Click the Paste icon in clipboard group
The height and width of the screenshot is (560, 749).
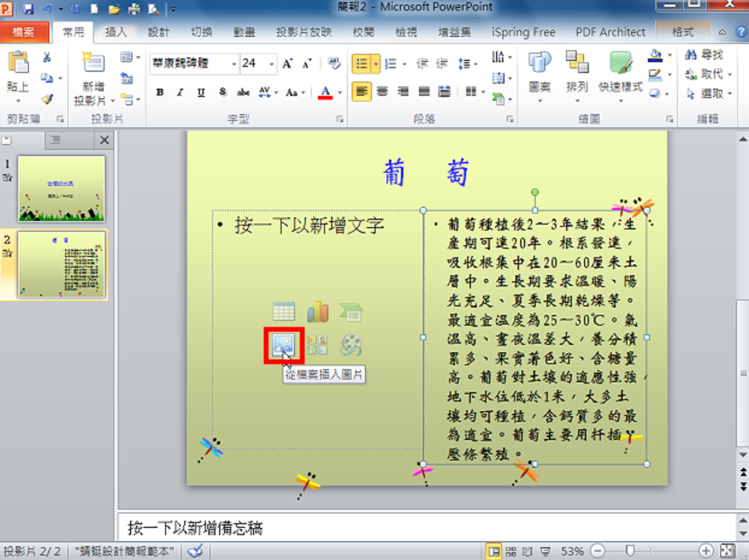point(18,62)
